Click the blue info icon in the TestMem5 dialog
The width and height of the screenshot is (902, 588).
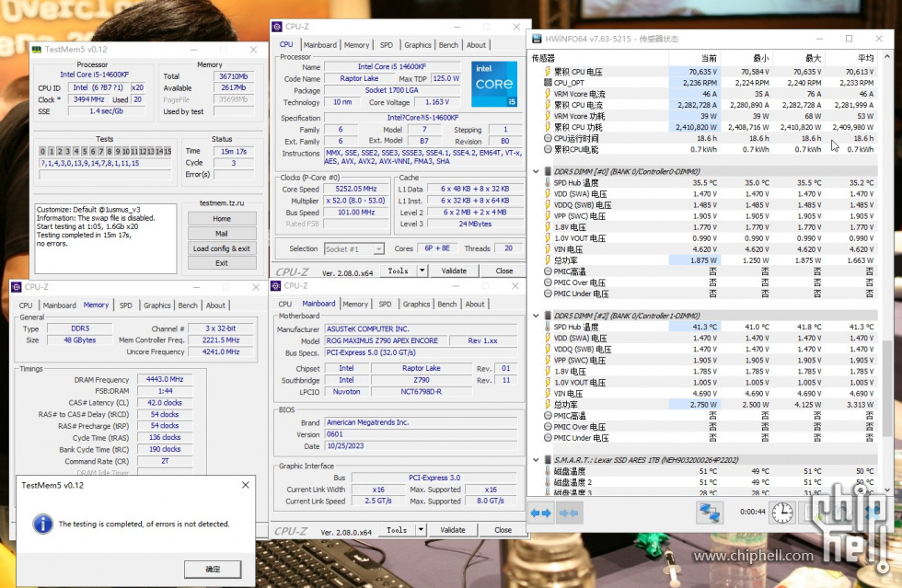(43, 524)
